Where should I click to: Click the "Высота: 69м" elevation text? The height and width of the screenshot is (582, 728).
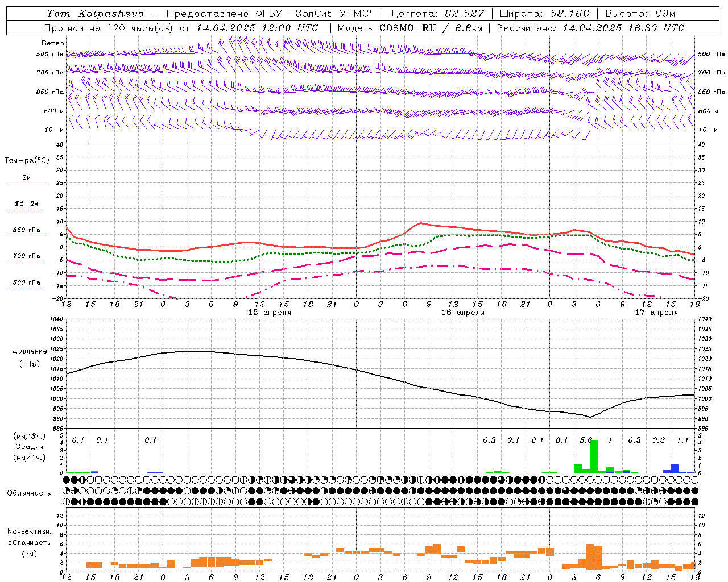(640, 14)
